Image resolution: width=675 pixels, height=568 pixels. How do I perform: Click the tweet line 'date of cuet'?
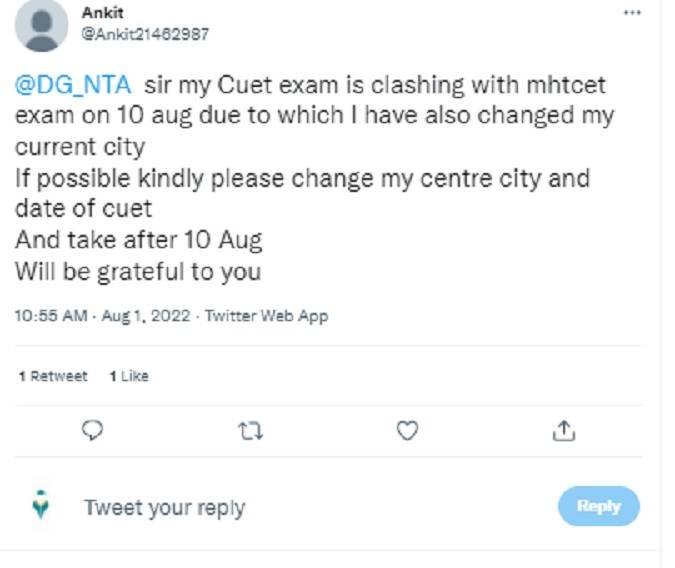82,210
